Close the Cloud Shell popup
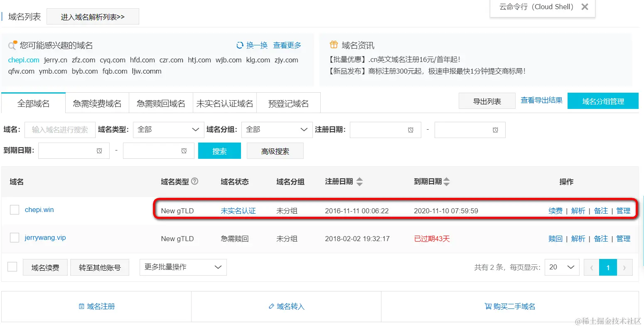This screenshot has width=644, height=328. [x=585, y=7]
